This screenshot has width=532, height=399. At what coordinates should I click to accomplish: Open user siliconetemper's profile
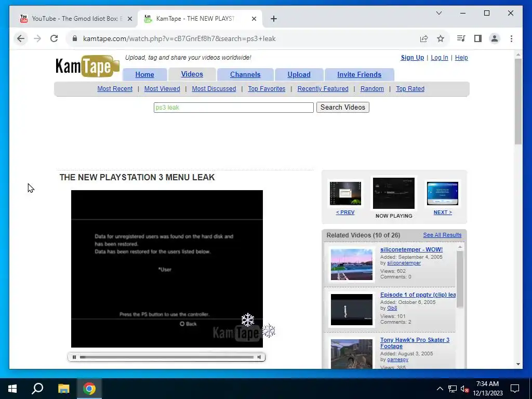click(x=404, y=263)
